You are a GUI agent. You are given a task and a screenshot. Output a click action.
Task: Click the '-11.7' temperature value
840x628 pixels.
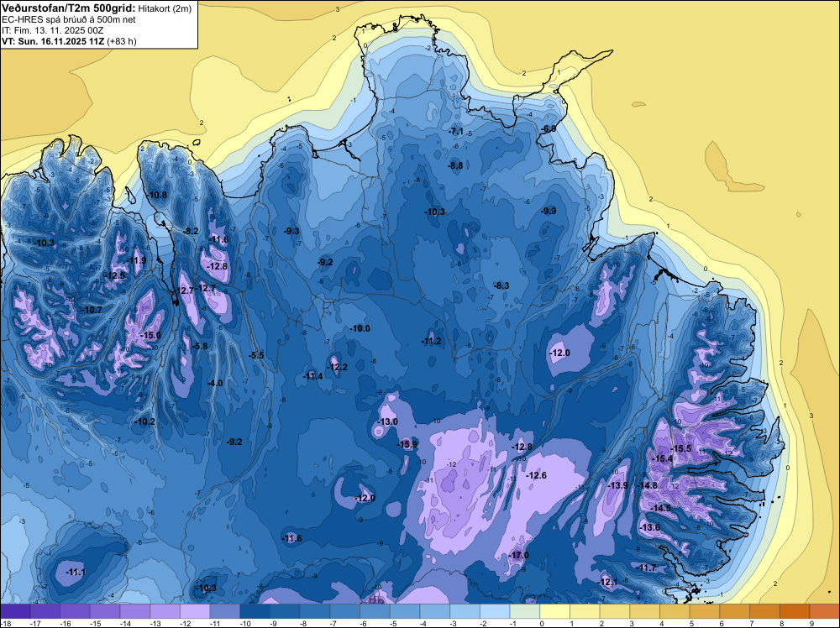646,568
